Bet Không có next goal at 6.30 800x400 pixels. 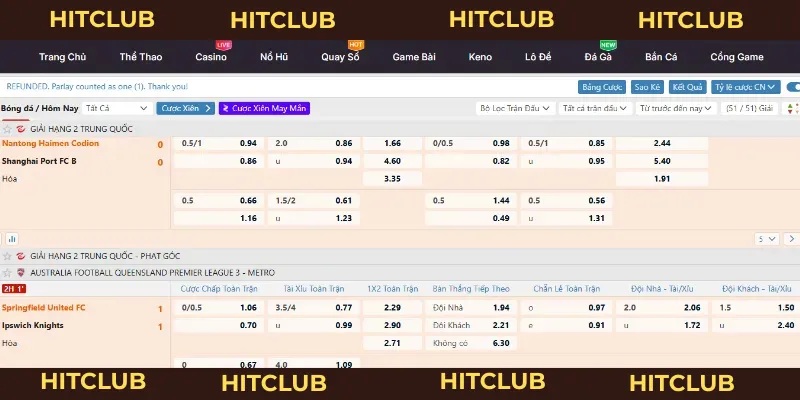click(471, 343)
